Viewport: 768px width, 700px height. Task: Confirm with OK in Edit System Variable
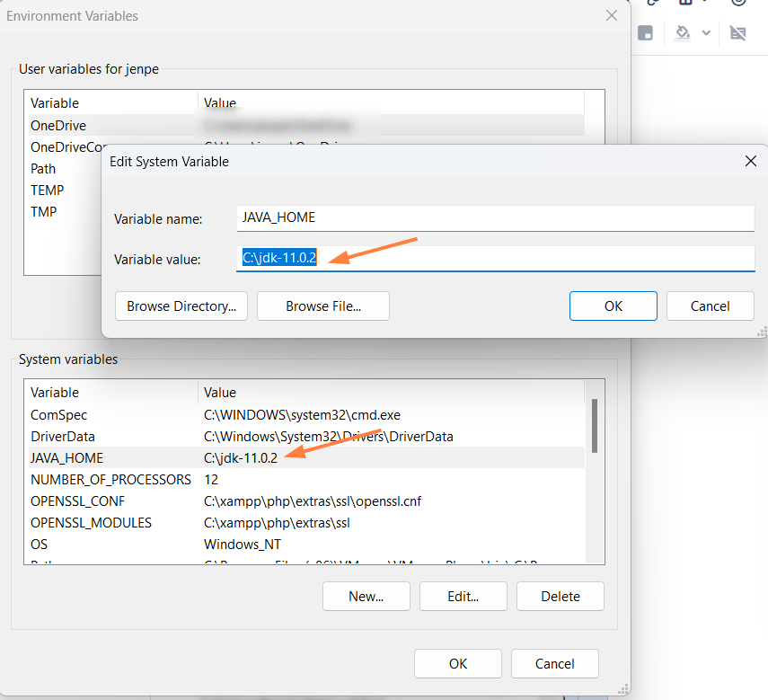tap(613, 306)
